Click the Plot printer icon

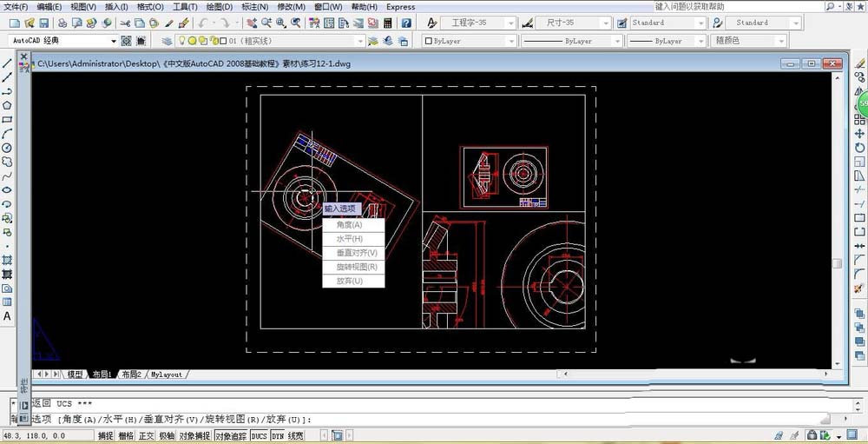click(x=62, y=23)
